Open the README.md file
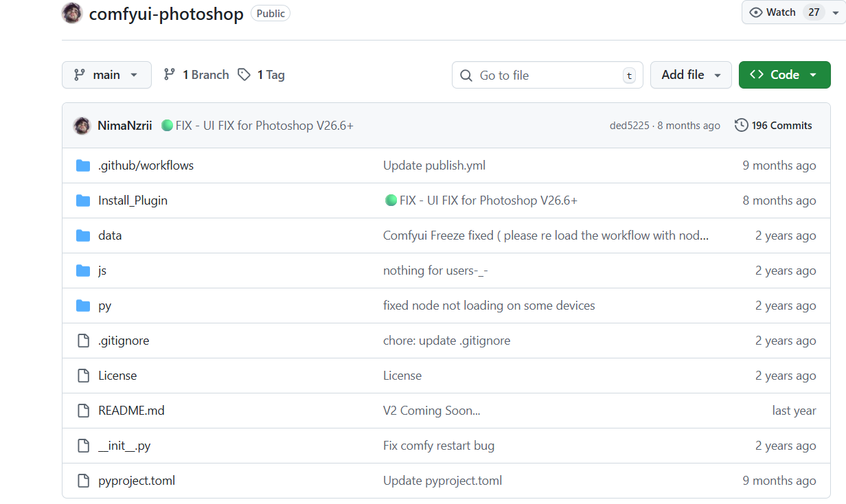The width and height of the screenshot is (846, 504). [x=131, y=411]
